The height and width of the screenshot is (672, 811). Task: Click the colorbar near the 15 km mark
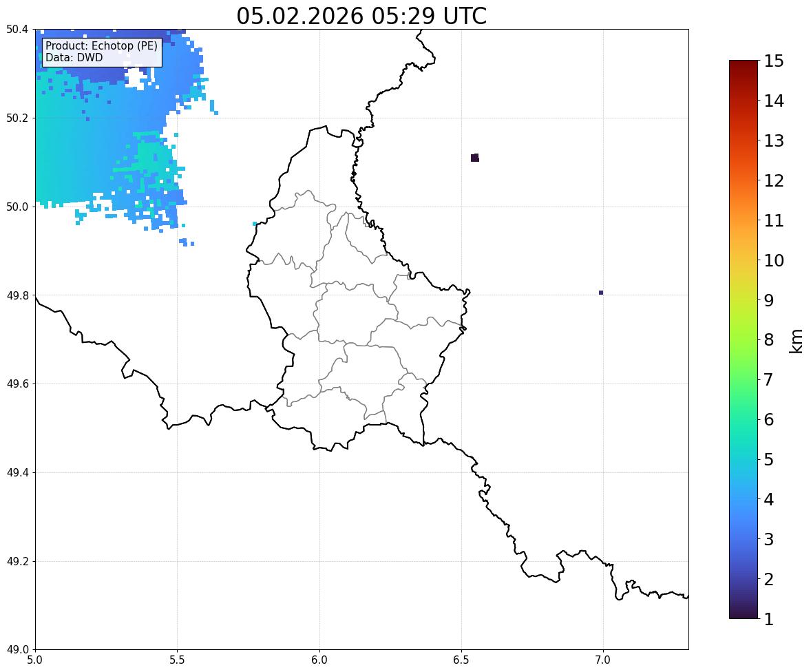point(744,62)
